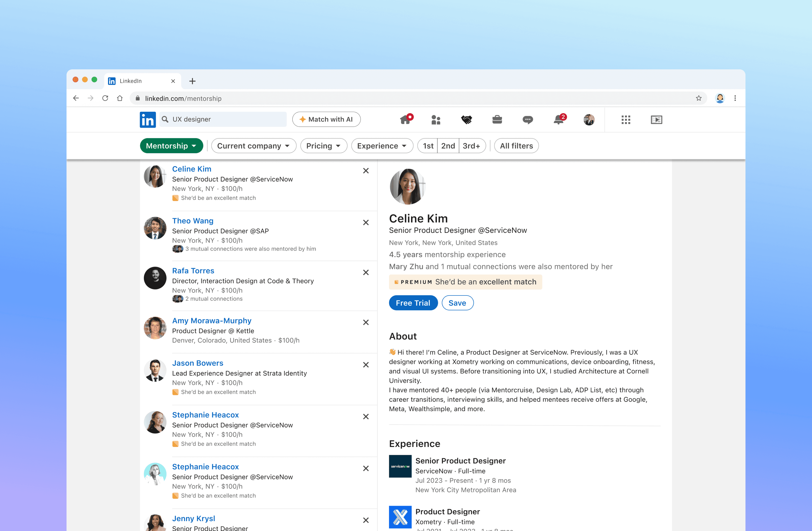Viewport: 812px width, 531px height.
Task: Click the ServiceNow company logo in Experience
Action: tap(400, 466)
